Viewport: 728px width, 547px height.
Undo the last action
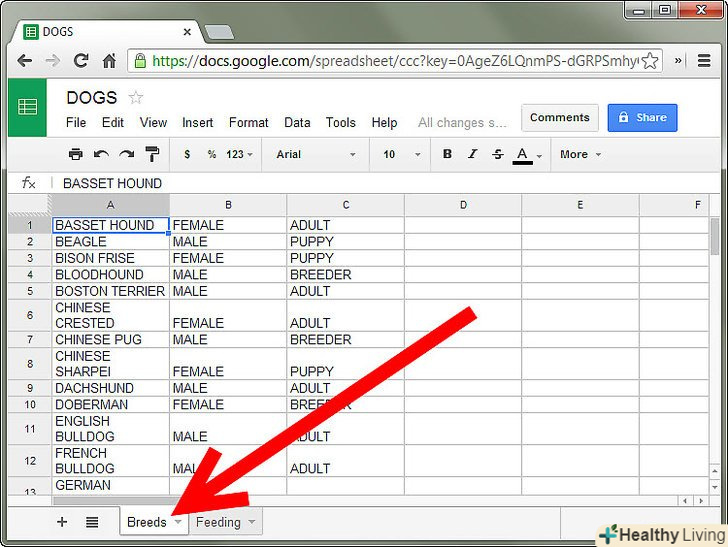pos(101,154)
